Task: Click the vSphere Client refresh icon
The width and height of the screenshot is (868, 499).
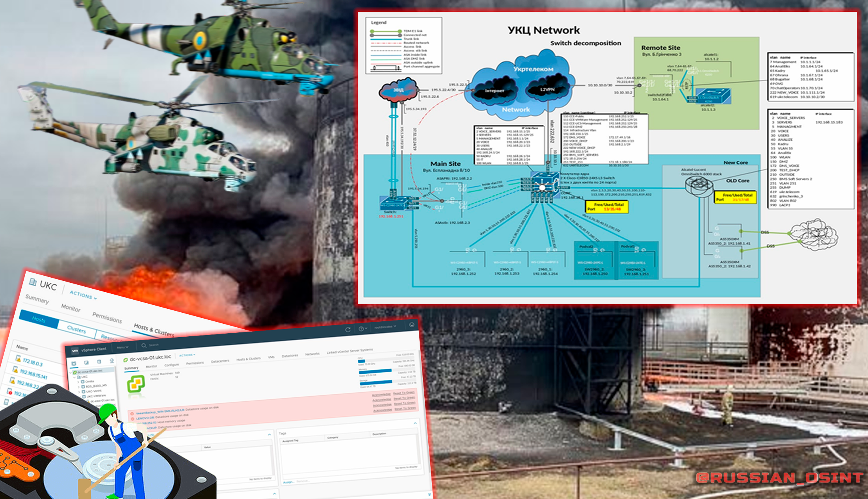Action: pos(348,330)
